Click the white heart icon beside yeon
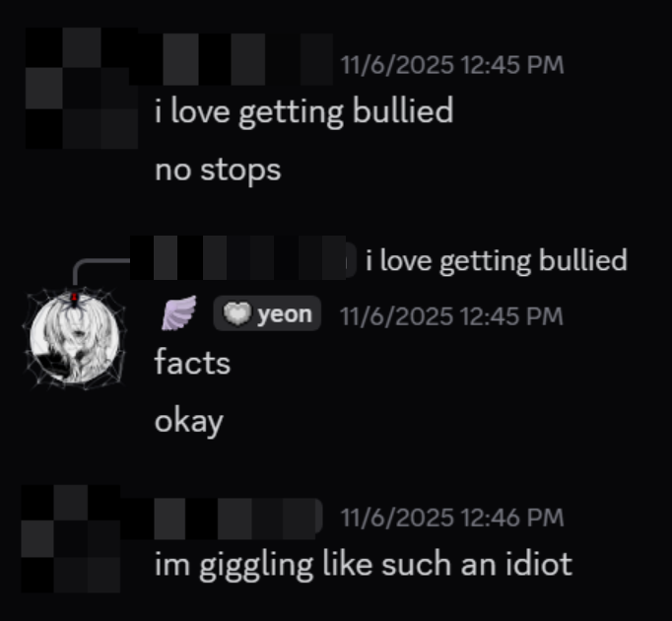The image size is (672, 621). click(x=237, y=313)
